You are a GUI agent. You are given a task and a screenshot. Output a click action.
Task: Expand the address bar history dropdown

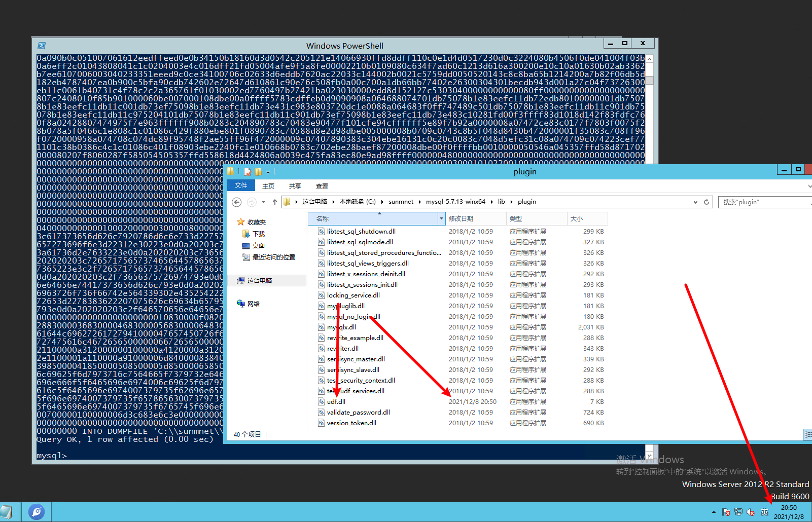pyautogui.click(x=695, y=202)
